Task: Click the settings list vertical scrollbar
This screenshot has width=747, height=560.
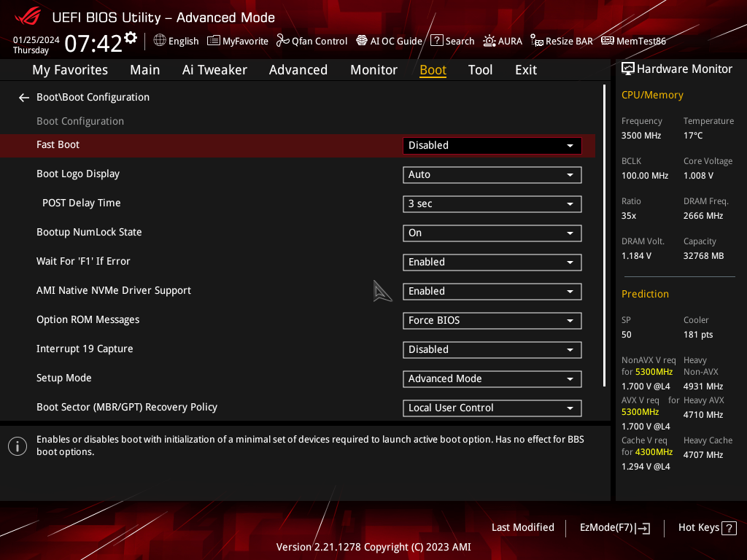Action: [x=604, y=235]
